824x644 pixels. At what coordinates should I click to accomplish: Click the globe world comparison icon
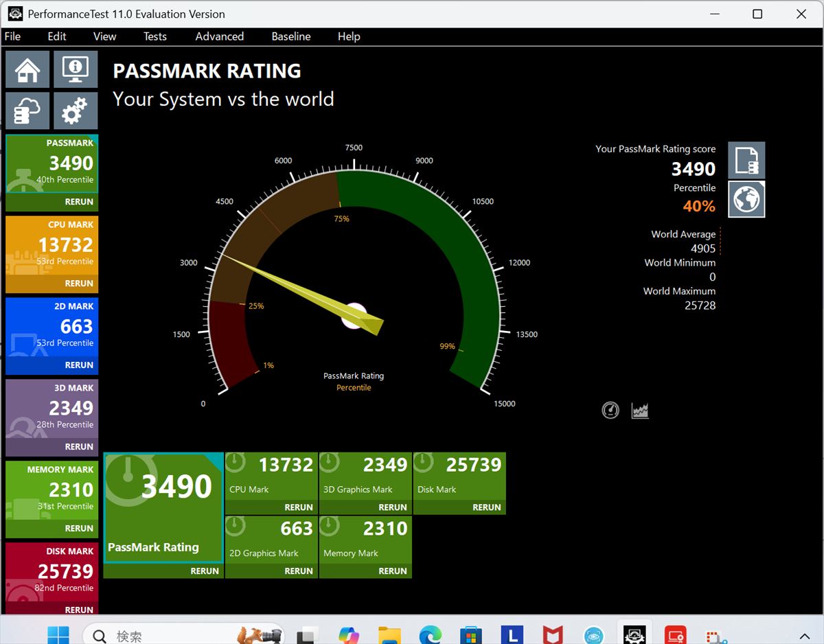point(746,199)
